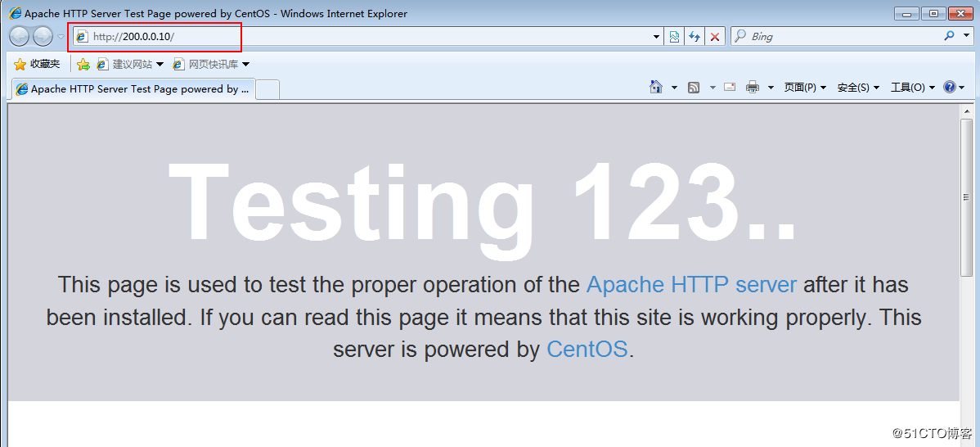
Task: Expand the feeds dropdown arrow
Action: (x=713, y=88)
